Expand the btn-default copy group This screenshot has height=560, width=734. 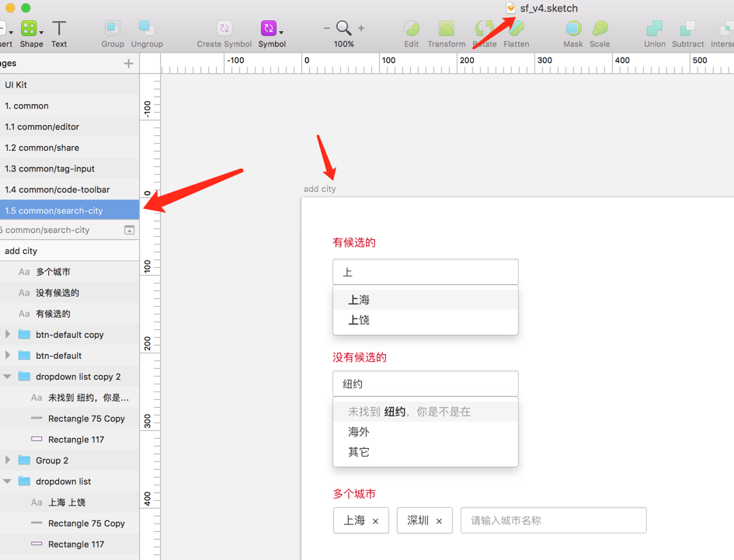tap(8, 335)
